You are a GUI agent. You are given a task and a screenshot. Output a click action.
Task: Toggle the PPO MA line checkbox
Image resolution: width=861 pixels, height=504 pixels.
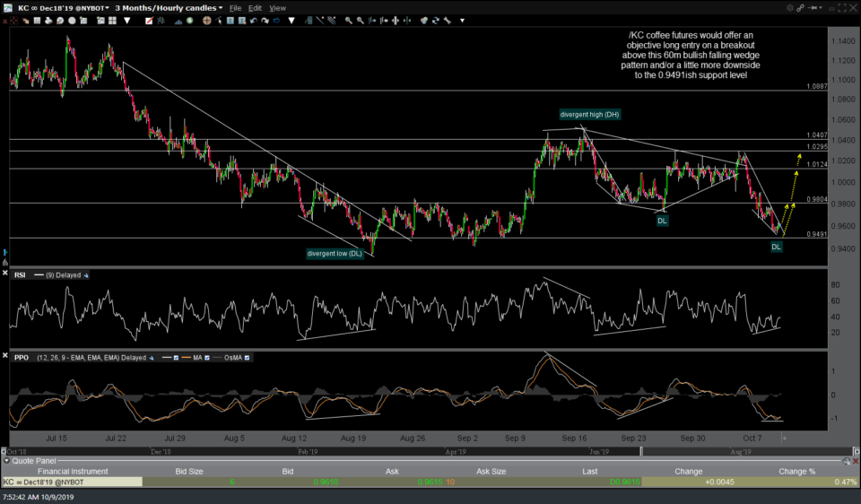click(207, 358)
